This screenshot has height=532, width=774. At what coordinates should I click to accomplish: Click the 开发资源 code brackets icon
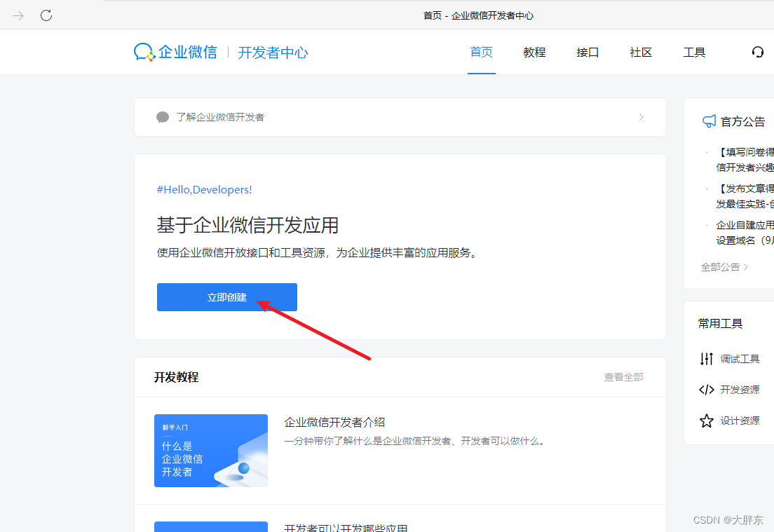point(707,390)
